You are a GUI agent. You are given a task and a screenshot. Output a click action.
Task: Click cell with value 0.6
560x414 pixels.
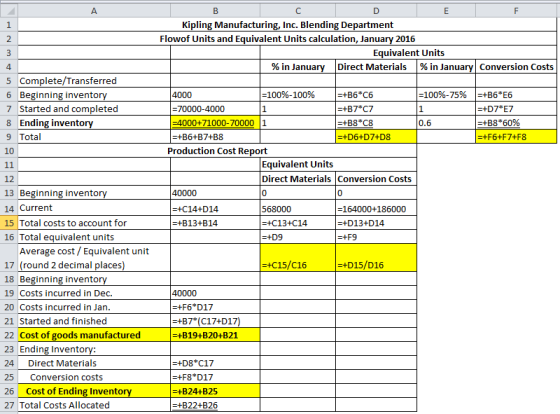(x=446, y=123)
